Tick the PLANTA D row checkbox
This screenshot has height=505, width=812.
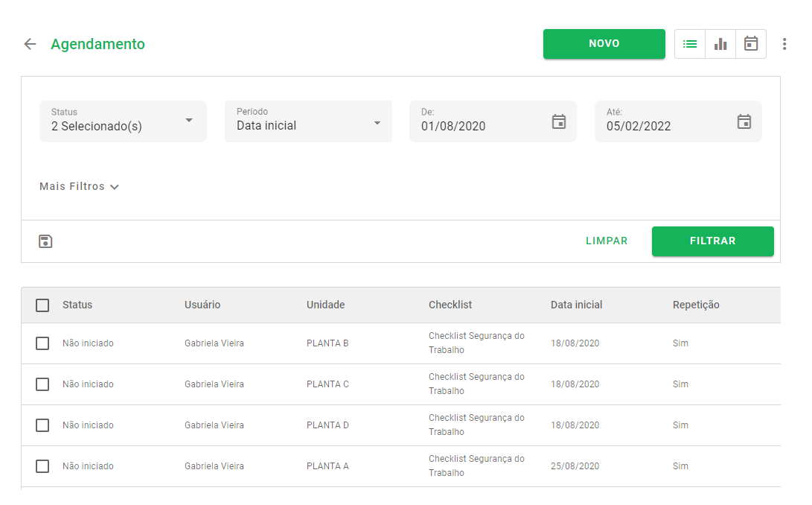[42, 425]
